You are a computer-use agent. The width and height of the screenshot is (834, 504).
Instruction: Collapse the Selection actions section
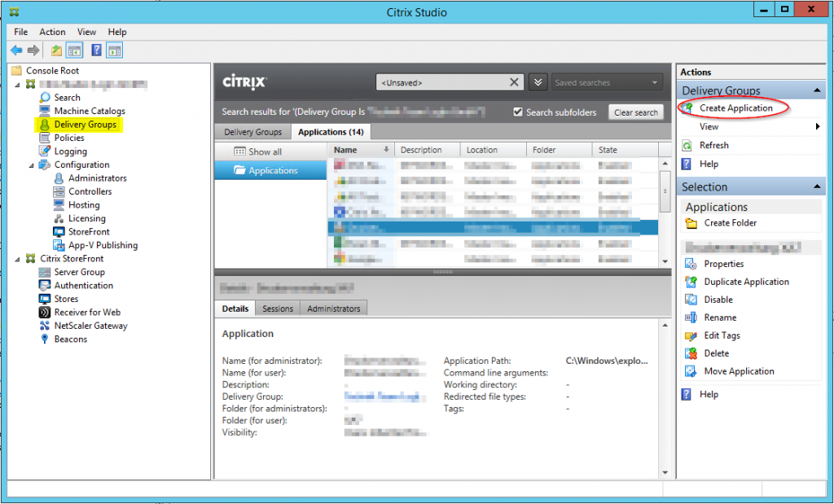pyautogui.click(x=817, y=187)
